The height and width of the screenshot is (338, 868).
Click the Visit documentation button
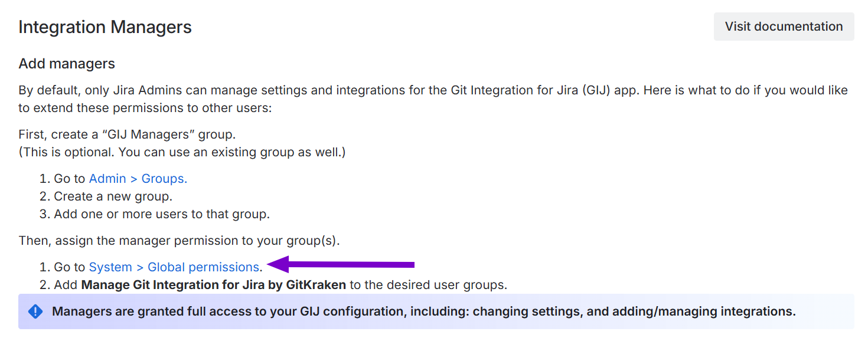point(784,27)
